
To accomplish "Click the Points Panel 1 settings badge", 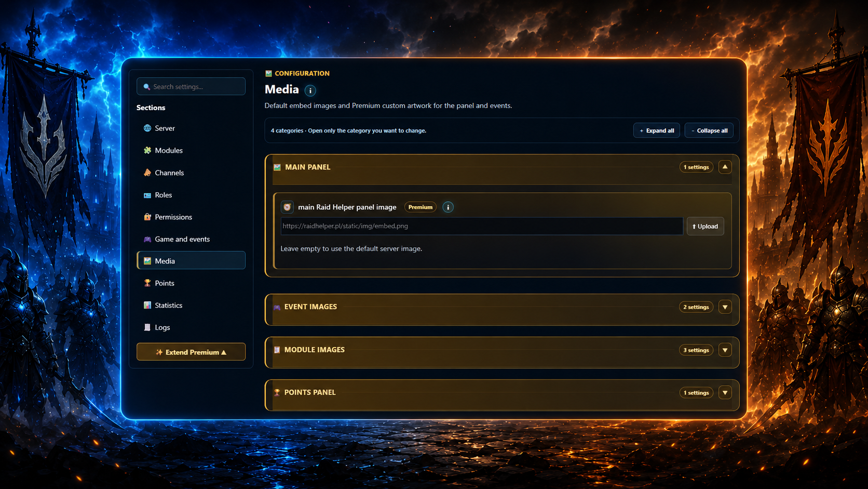I will [x=696, y=393].
